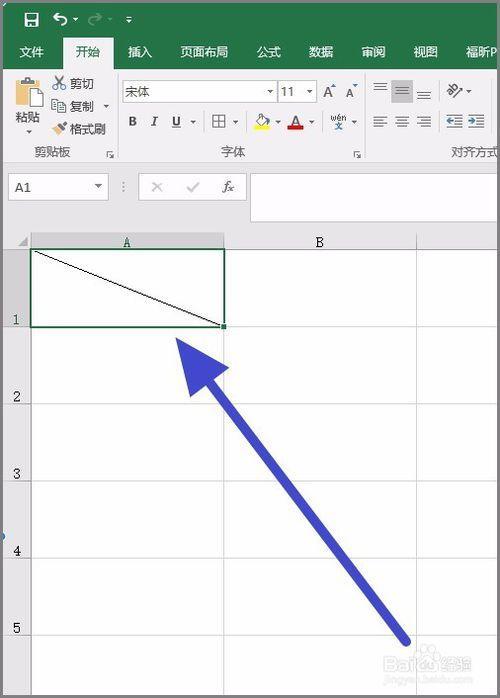Open the 页面布局 ribbon tab
Viewport: 500px width, 698px height.
[204, 52]
